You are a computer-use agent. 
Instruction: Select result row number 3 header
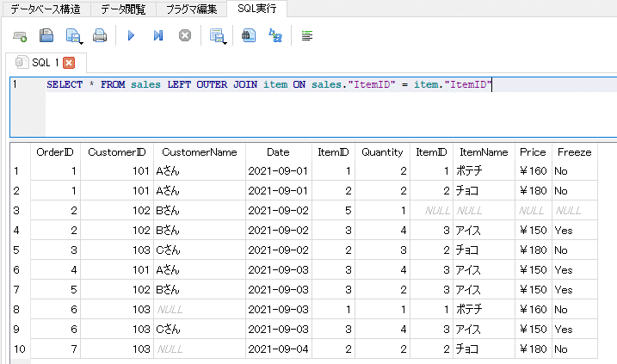tap(21, 211)
